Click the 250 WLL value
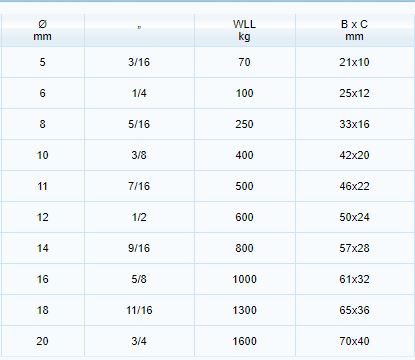415x360 pixels. point(245,124)
